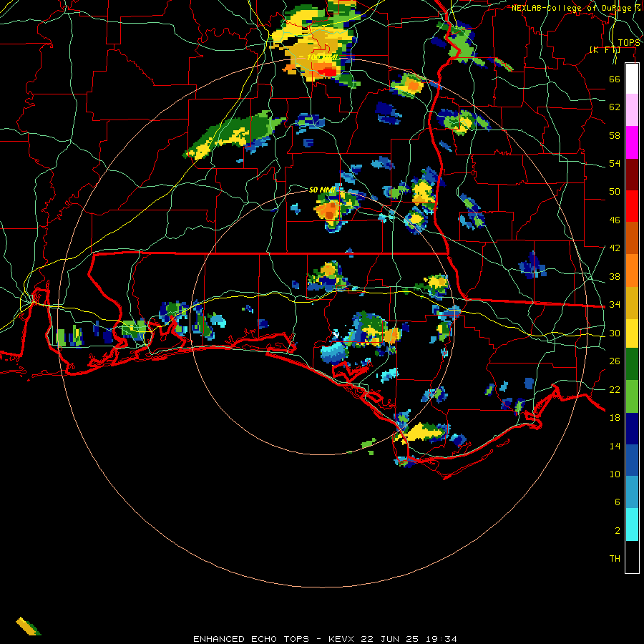Click the "58" scale value
Image resolution: width=644 pixels, height=644 pixels.
(x=615, y=135)
